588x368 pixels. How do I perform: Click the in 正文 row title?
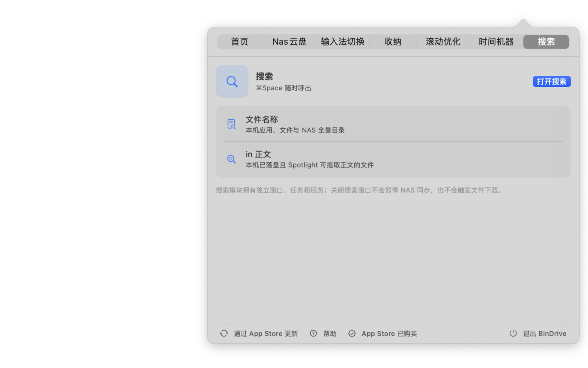click(x=258, y=154)
